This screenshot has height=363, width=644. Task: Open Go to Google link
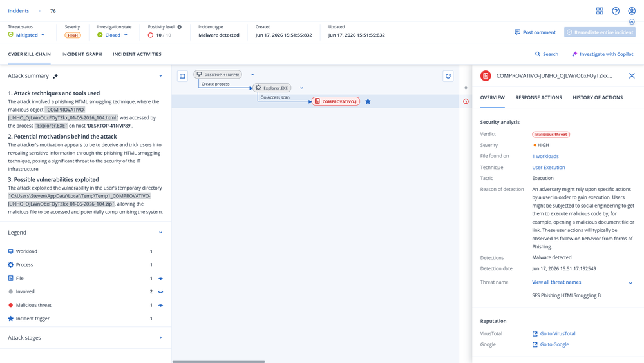tap(551, 344)
